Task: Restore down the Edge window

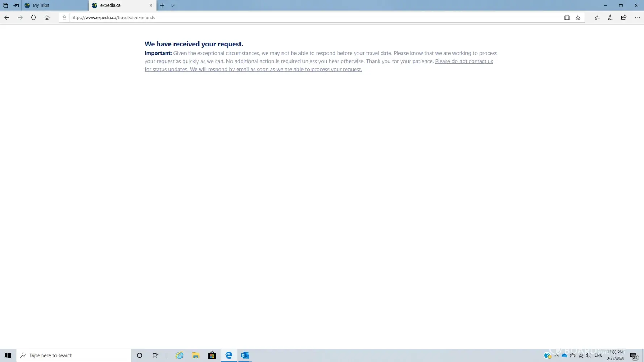Action: pyautogui.click(x=621, y=5)
